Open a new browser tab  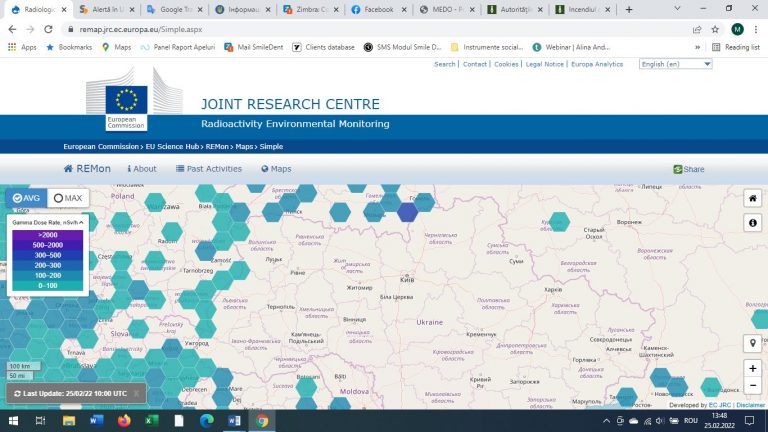pos(629,9)
